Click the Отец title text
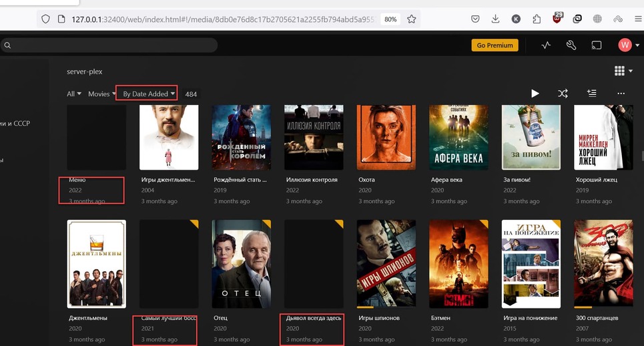The height and width of the screenshot is (346, 644). pos(220,318)
